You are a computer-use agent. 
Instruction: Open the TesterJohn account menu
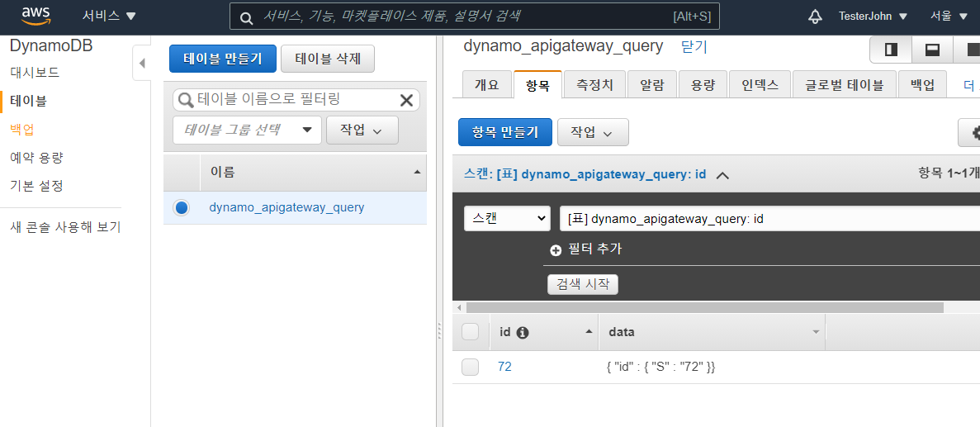tap(873, 17)
